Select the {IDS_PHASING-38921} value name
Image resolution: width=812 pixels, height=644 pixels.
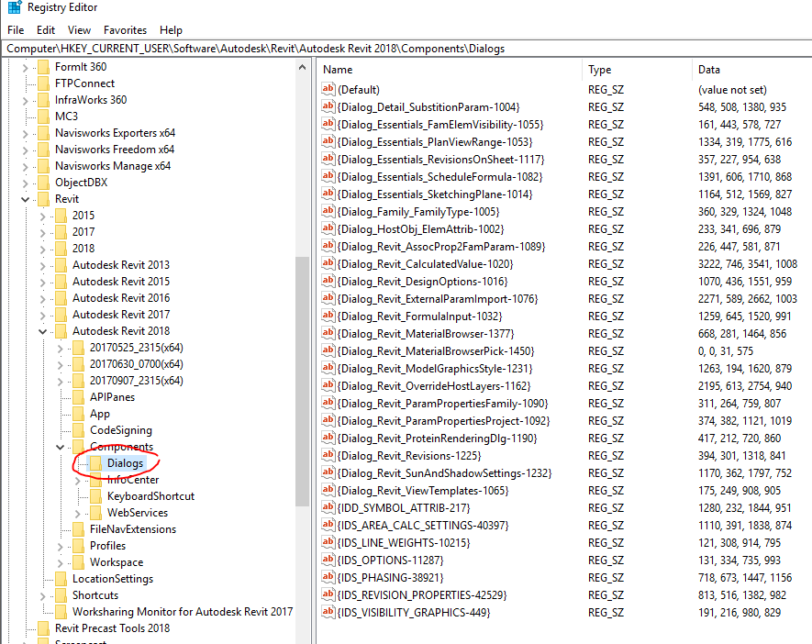tap(391, 578)
